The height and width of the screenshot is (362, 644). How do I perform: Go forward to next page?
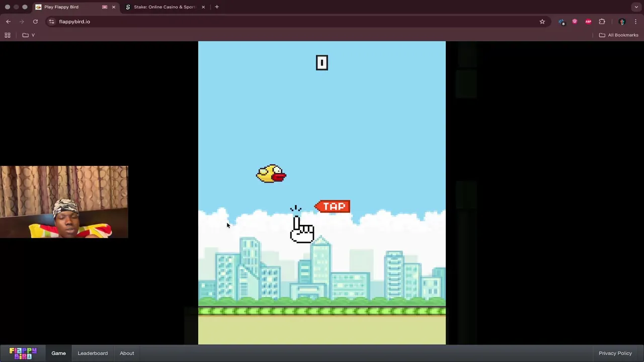click(x=22, y=22)
